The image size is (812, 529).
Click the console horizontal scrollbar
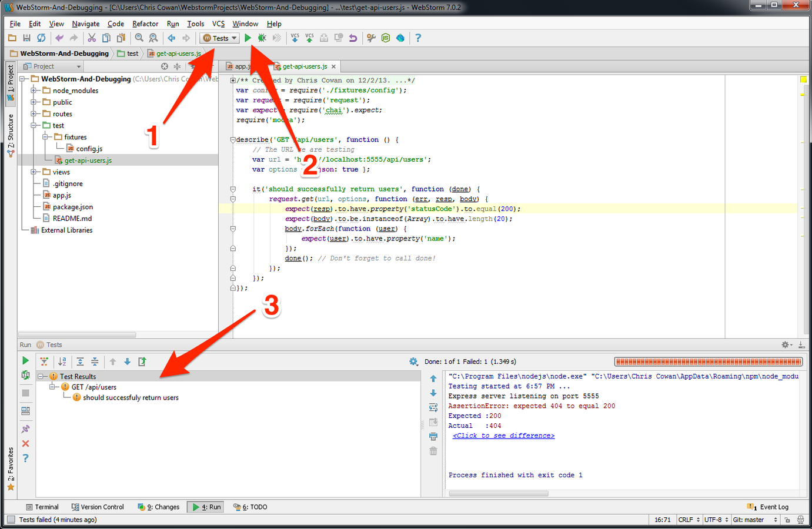point(499,494)
